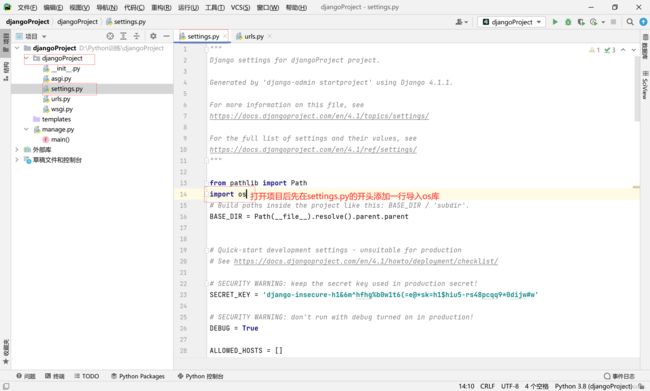Expand the 外部库 external libraries node
Viewport: 650px width, 391px height.
click(x=17, y=150)
